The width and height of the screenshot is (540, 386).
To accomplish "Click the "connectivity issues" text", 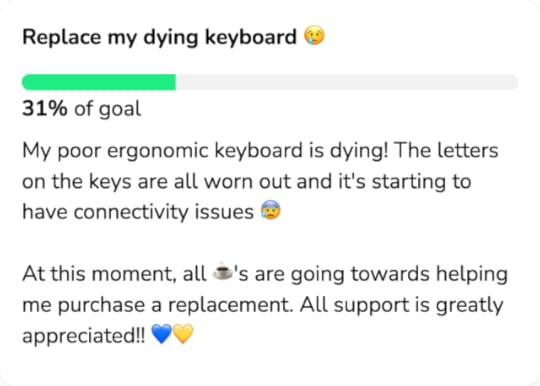I will coord(164,211).
